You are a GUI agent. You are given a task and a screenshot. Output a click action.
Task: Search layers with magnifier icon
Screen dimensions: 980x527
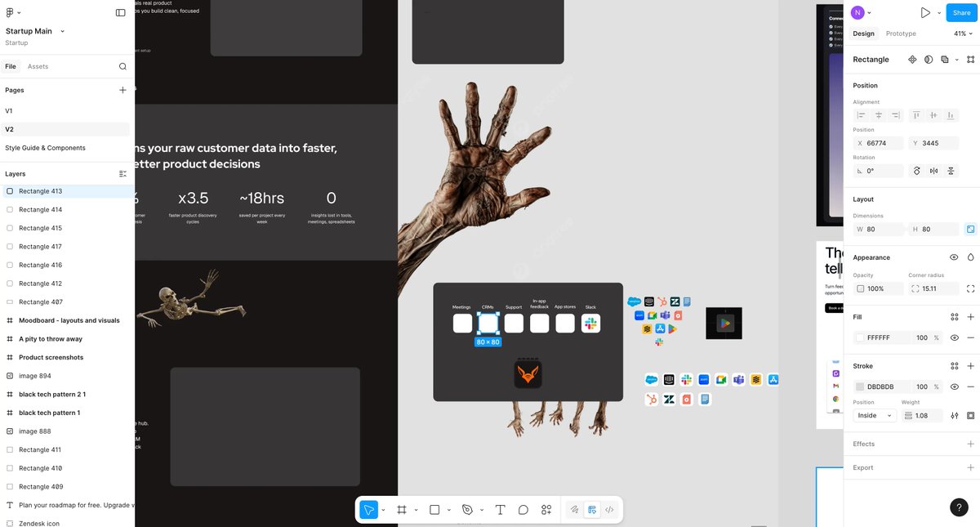click(x=122, y=66)
